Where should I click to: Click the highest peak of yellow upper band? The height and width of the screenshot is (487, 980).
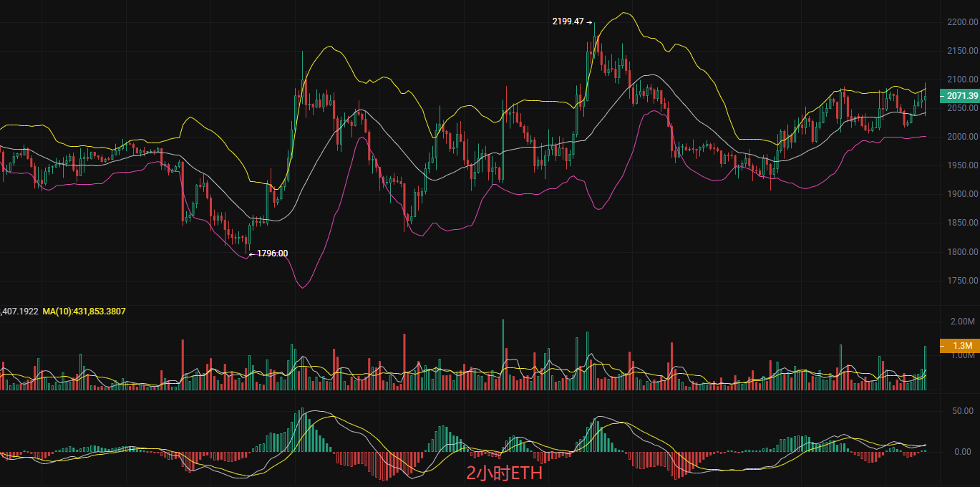[625, 13]
